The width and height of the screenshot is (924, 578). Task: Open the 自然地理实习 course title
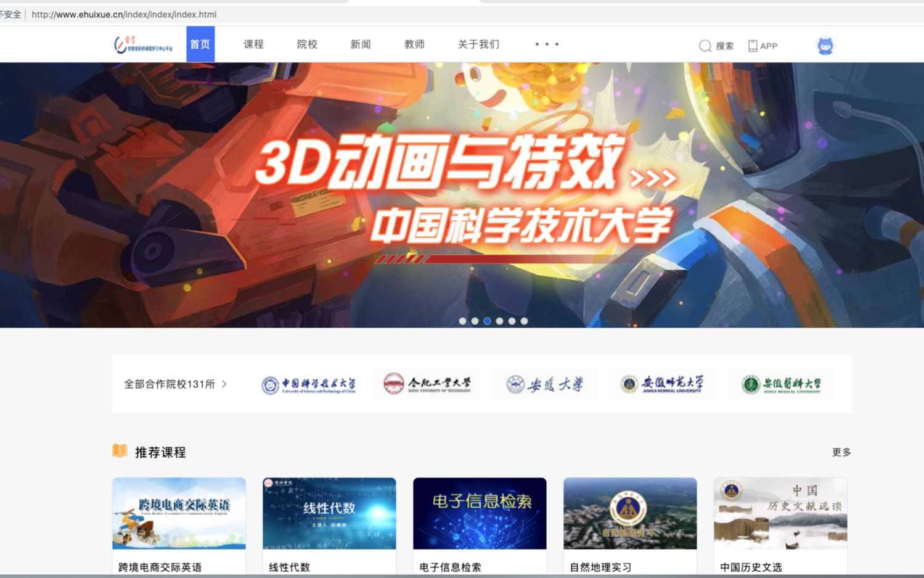click(600, 567)
